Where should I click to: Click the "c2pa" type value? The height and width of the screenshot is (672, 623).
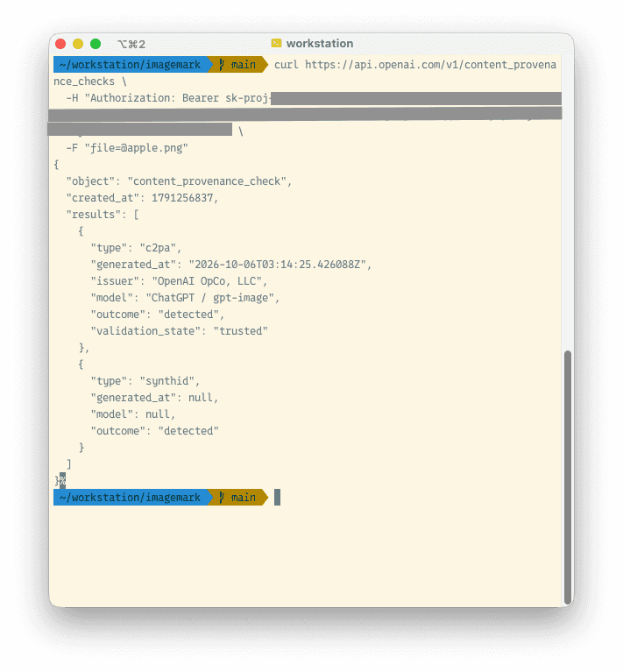pyautogui.click(x=158, y=248)
